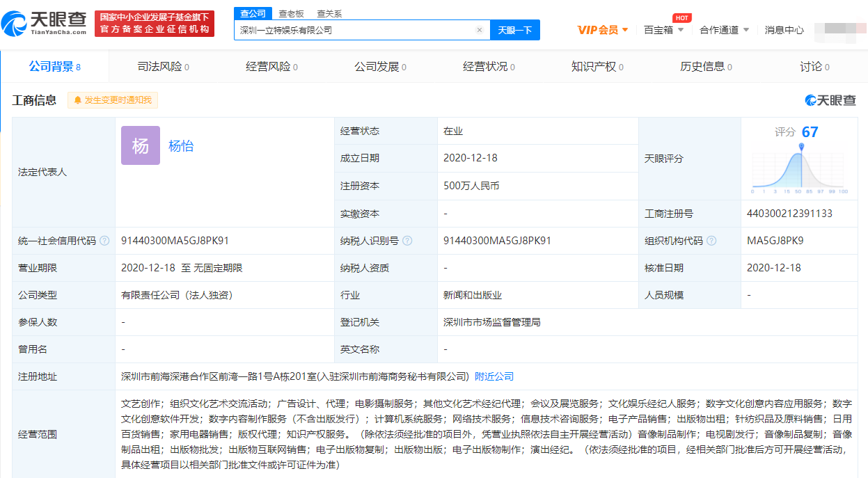This screenshot has width=868, height=478.
Task: Click the help icon beside 纳税人识别号
Action: (x=407, y=241)
